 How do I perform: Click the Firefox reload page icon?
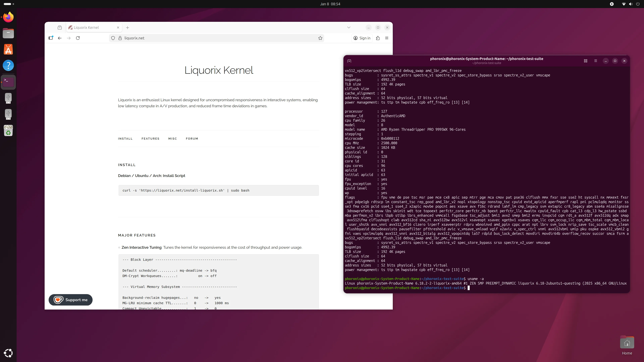click(78, 38)
